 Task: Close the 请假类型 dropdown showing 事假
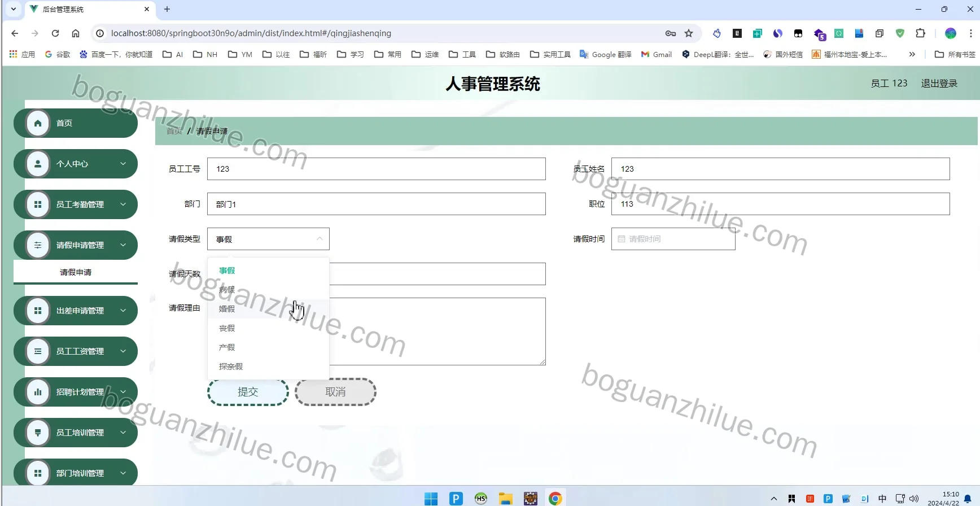pos(268,239)
